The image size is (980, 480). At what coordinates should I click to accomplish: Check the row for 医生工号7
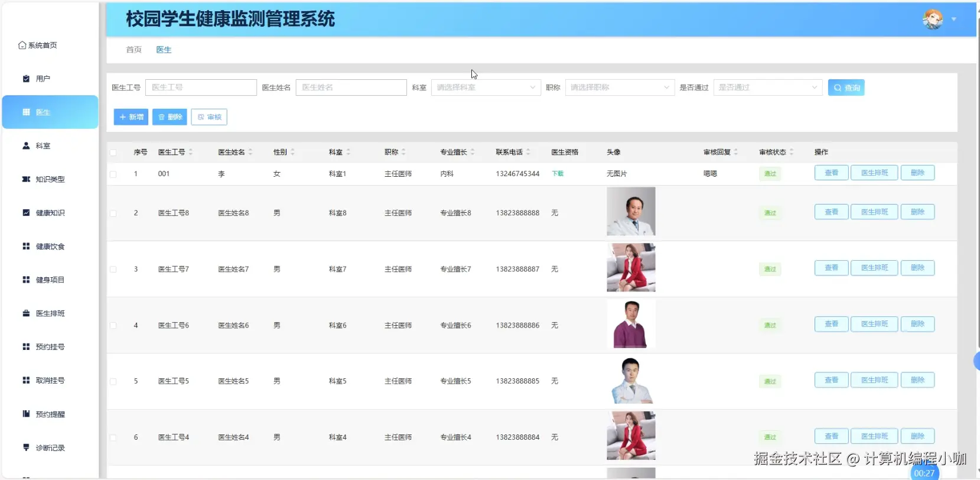(113, 270)
